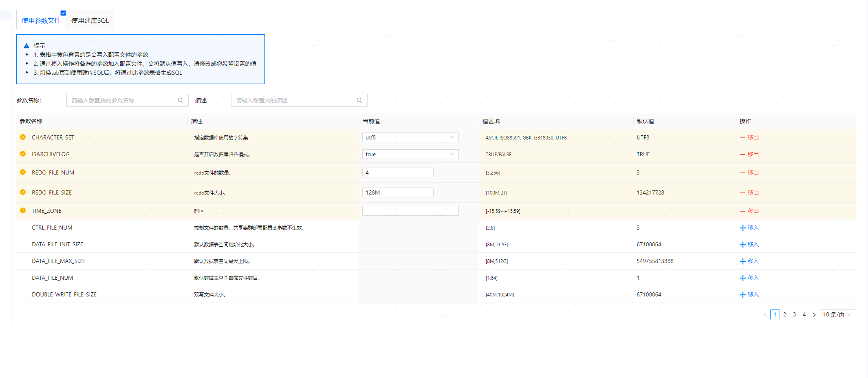Open CHARACTER_SET value dropdown showing utf8
This screenshot has height=378, width=868.
(410, 137)
